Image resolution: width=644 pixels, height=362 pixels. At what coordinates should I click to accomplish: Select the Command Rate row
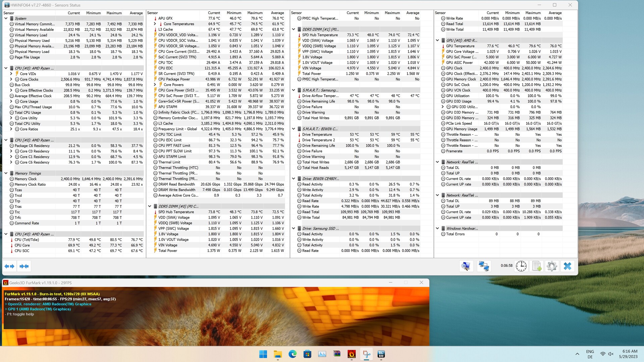pyautogui.click(x=73, y=223)
